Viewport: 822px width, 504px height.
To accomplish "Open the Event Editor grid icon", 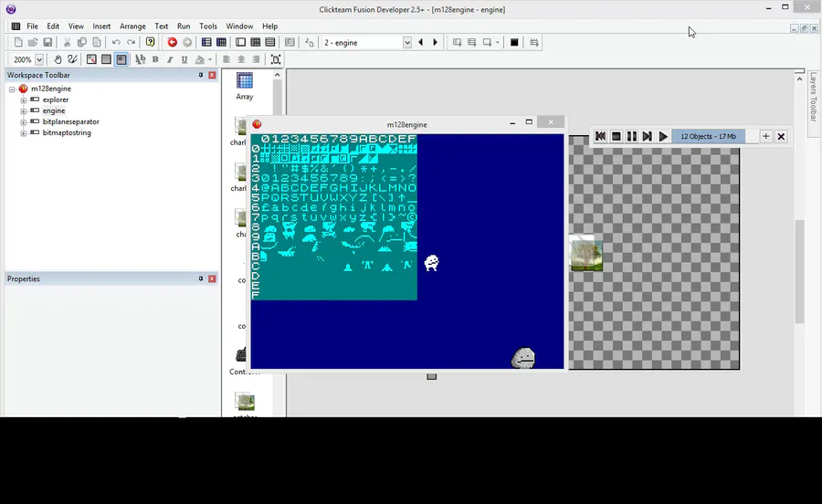I will pos(256,42).
